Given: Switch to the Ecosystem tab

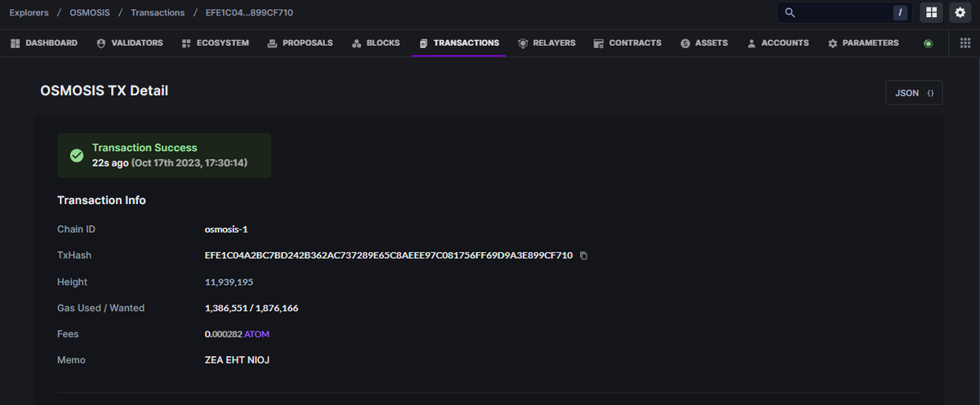Looking at the screenshot, I should (216, 42).
